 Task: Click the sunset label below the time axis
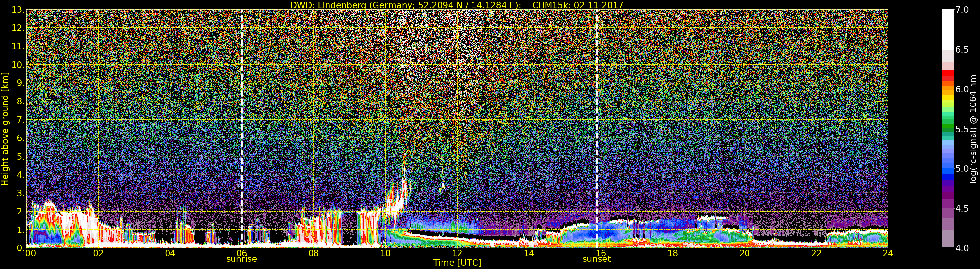point(596,259)
